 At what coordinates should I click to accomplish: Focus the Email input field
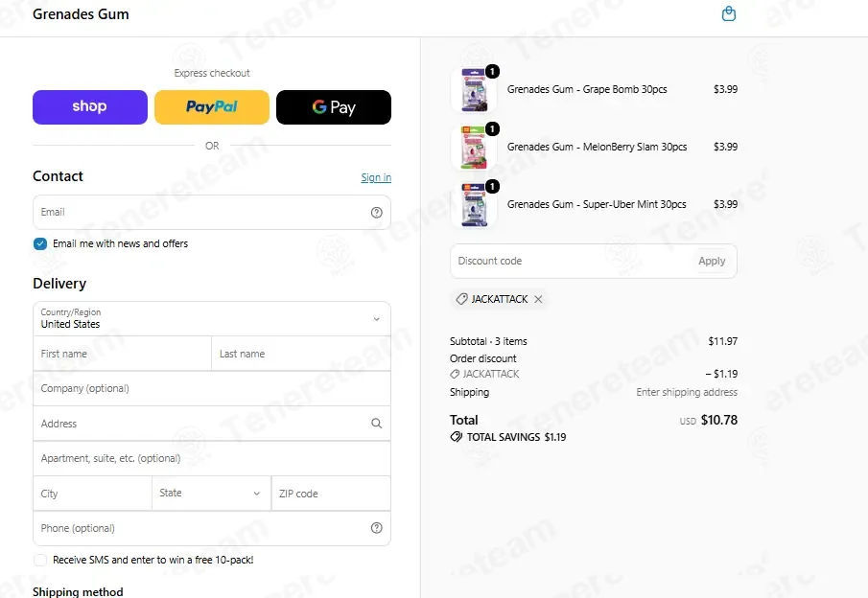pos(212,213)
